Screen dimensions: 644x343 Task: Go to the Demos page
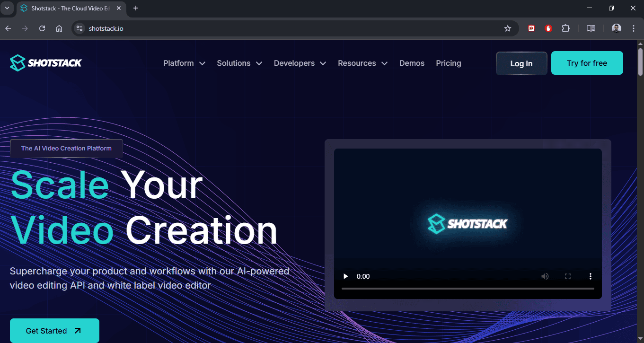pos(412,63)
